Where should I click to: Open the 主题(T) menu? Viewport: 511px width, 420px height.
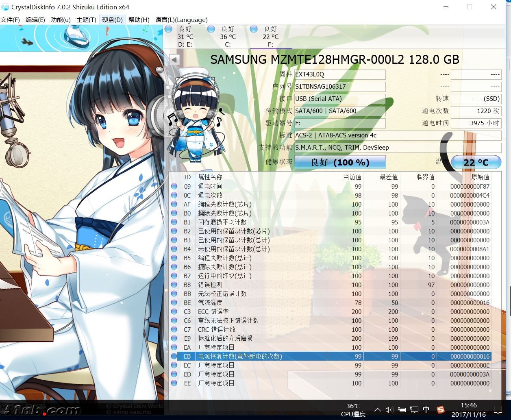click(x=86, y=20)
